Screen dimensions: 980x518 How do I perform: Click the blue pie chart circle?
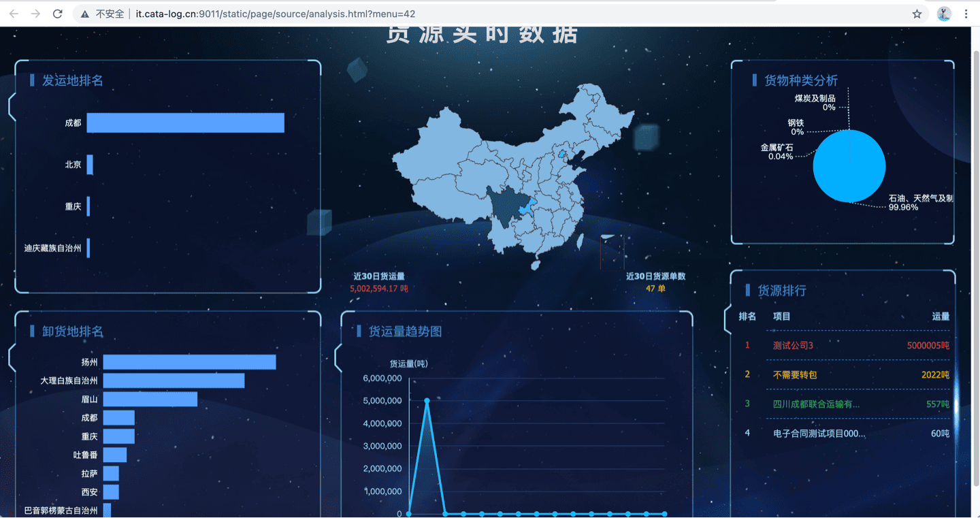click(849, 166)
